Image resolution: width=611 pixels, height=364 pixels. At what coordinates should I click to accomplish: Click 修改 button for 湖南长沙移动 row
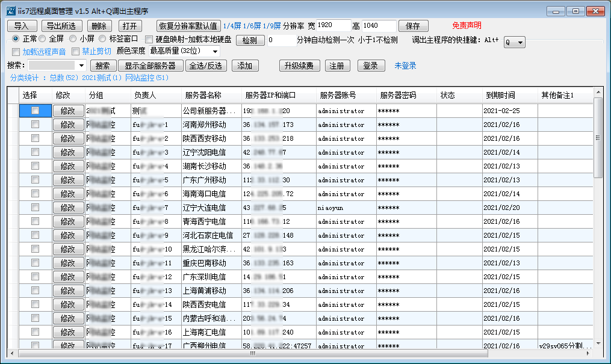pyautogui.click(x=68, y=166)
